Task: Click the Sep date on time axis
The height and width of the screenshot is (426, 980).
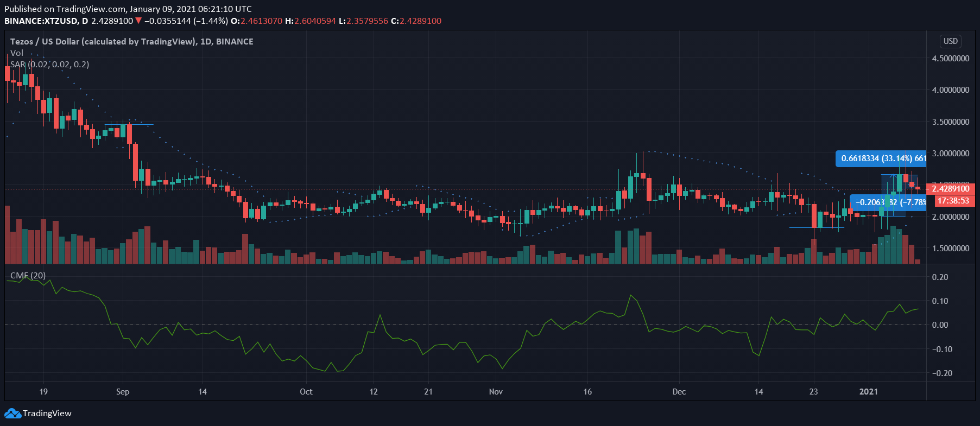Action: click(123, 392)
